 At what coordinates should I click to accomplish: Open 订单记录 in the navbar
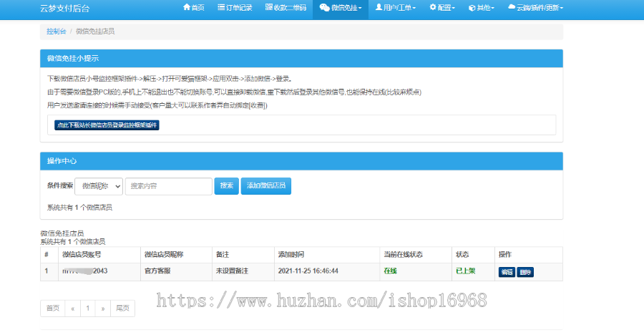coord(235,8)
